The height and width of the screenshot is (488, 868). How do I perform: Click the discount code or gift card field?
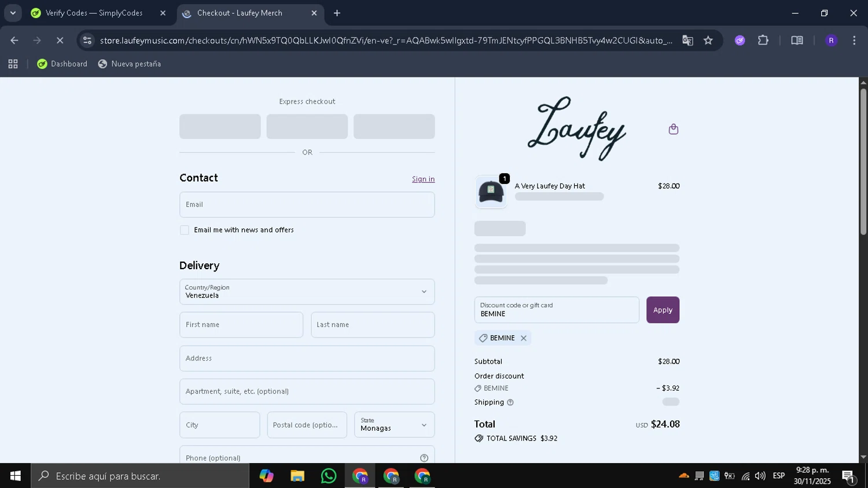(557, 310)
